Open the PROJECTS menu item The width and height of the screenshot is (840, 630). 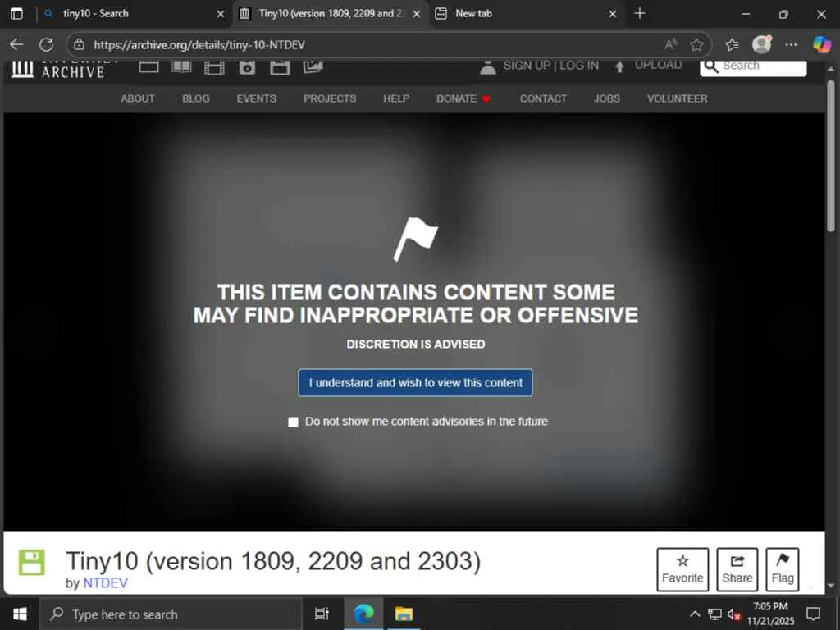330,98
